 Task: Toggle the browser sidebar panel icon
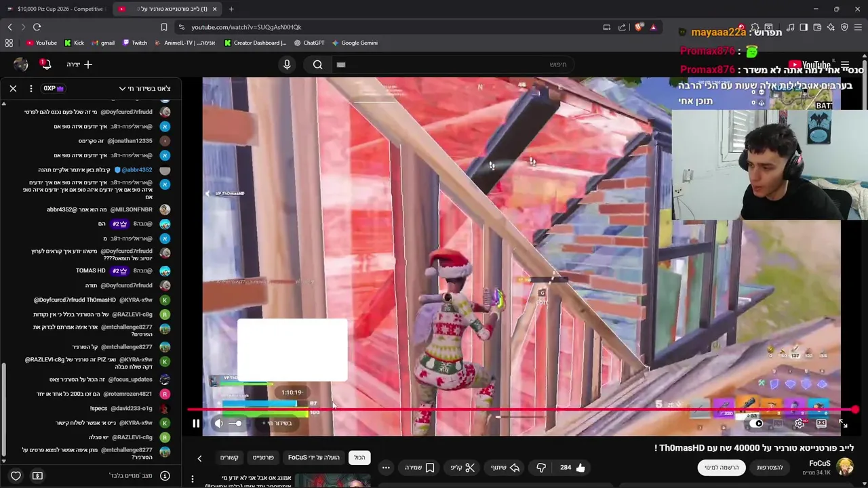click(x=804, y=27)
